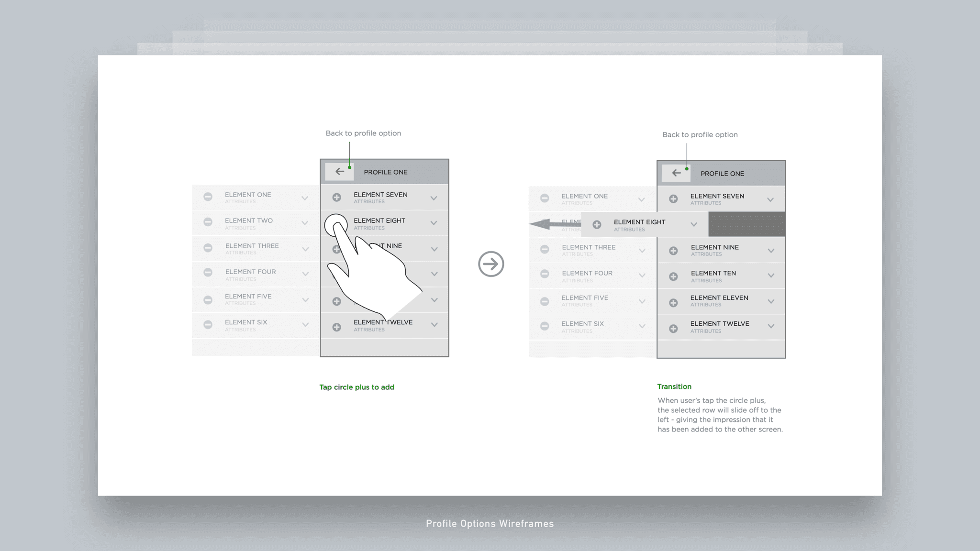Click the transition arrow between screens
980x551 pixels.
click(490, 264)
